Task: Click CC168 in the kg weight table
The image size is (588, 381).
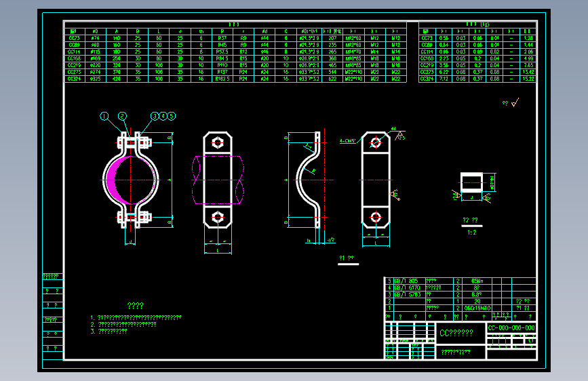Action: (427, 58)
